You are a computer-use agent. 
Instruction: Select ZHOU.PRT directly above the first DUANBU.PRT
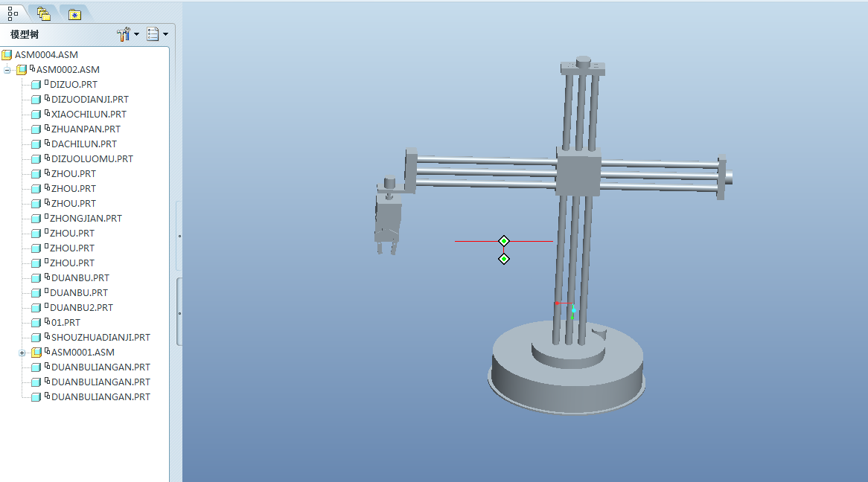pyautogui.click(x=72, y=263)
